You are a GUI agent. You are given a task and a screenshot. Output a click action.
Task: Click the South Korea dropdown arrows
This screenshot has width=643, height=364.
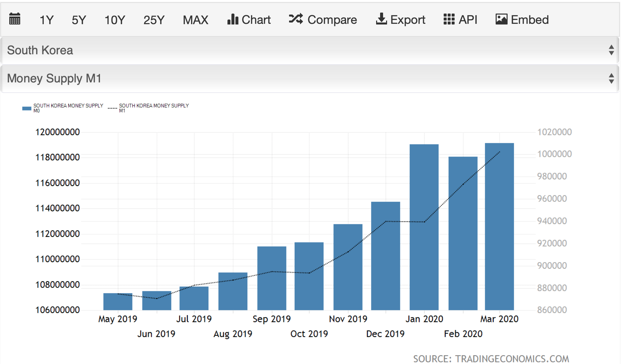[x=611, y=50]
